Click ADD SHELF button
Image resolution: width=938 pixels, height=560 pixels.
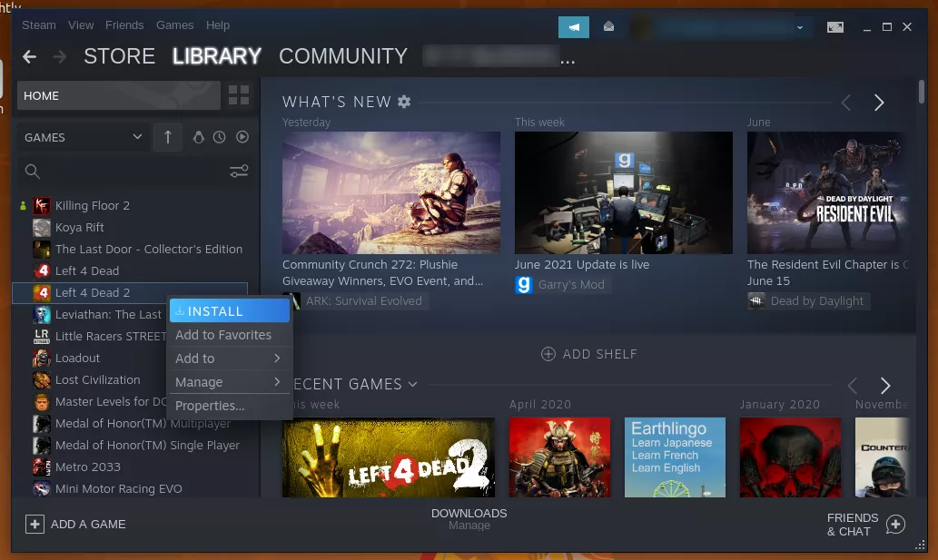588,354
